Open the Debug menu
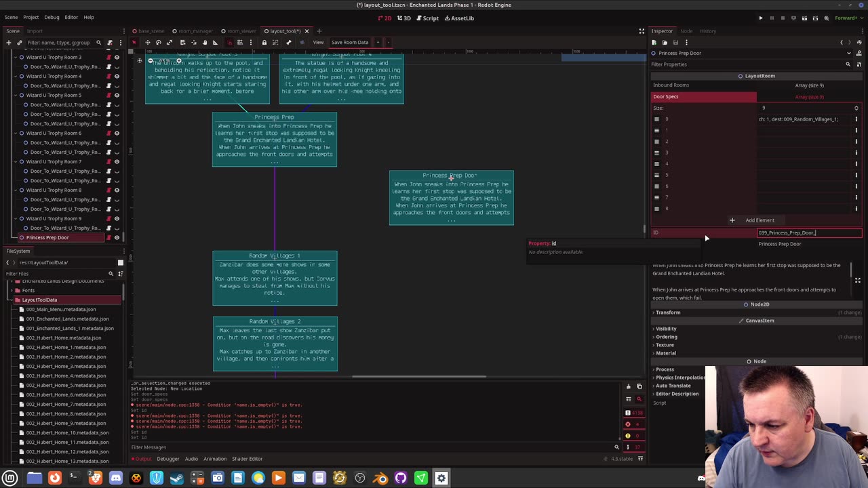 pyautogui.click(x=52, y=17)
